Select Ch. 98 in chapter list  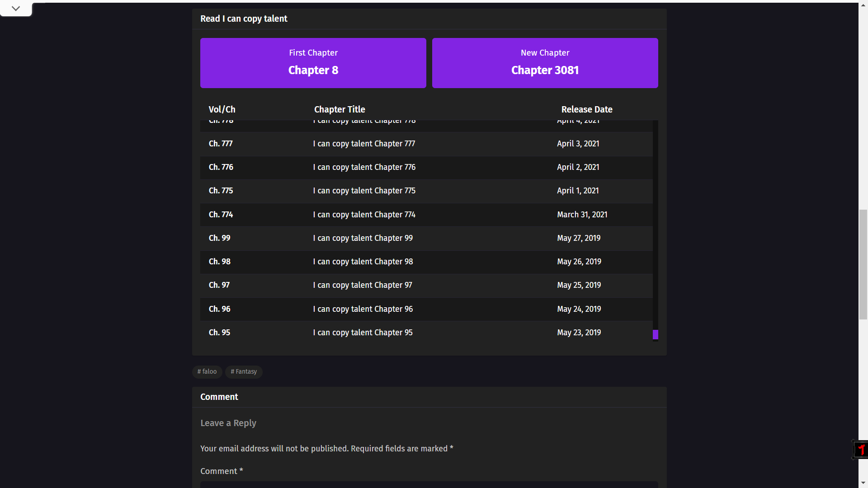(x=426, y=262)
